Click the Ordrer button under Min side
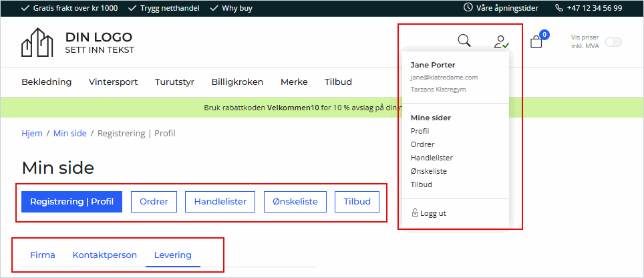 154,202
